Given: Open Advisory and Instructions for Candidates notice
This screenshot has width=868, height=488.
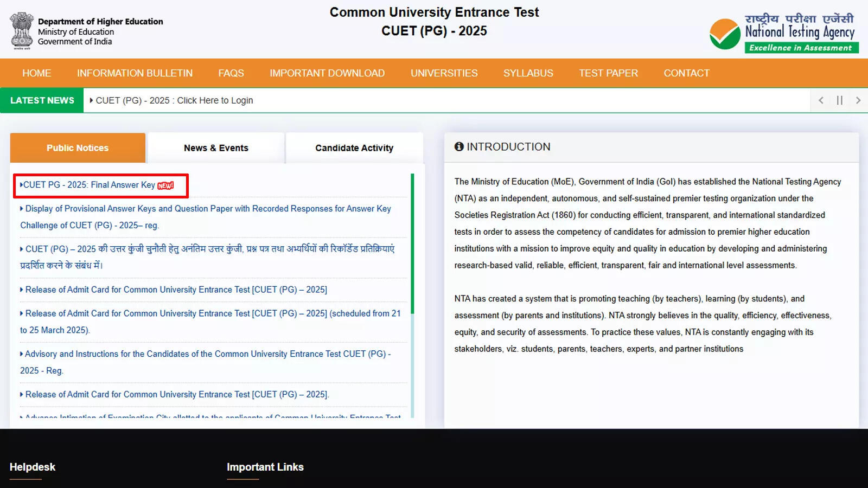Looking at the screenshot, I should (206, 362).
